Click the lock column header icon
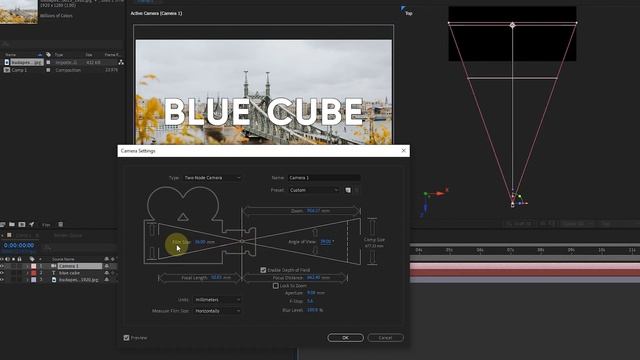 pos(19,259)
